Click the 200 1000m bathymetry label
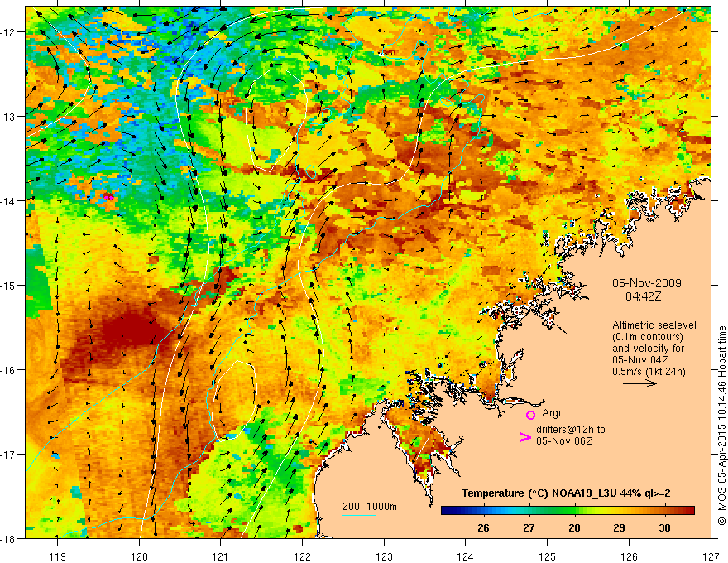This screenshot has height=563, width=728. 370,507
